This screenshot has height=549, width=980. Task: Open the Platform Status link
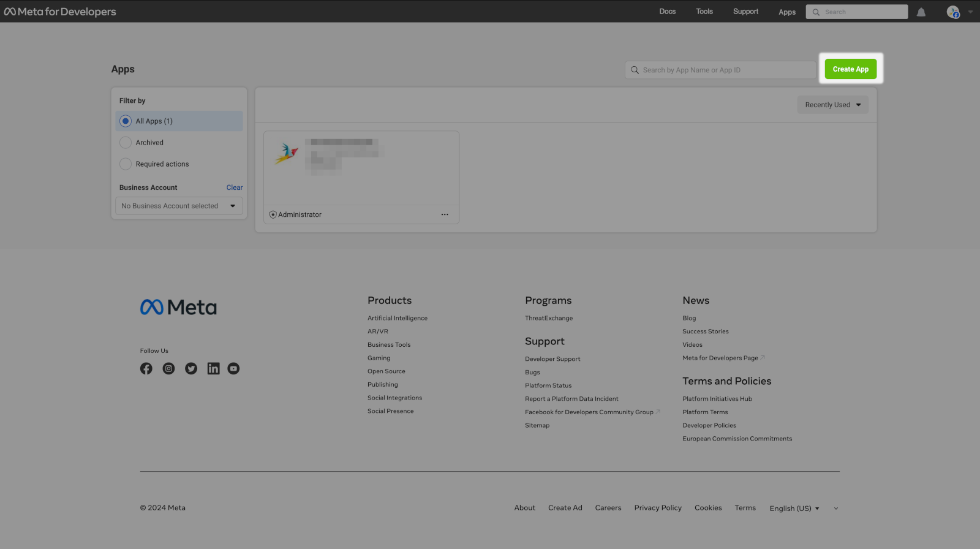548,385
